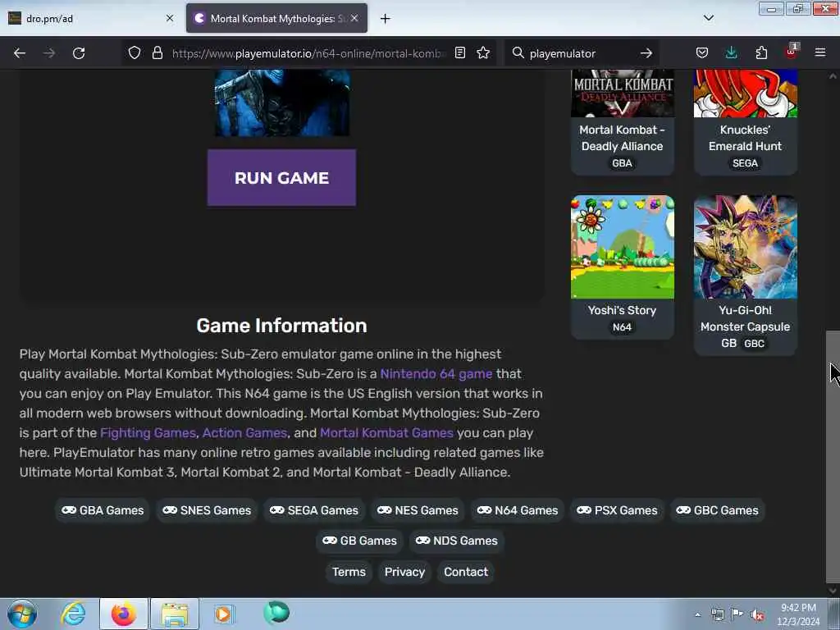Click the scrollbar down arrow

833,591
